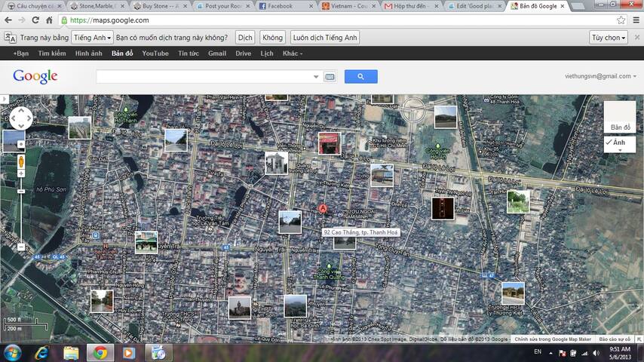Click the Dịch translate button
644x362 pixels.
pyautogui.click(x=245, y=38)
